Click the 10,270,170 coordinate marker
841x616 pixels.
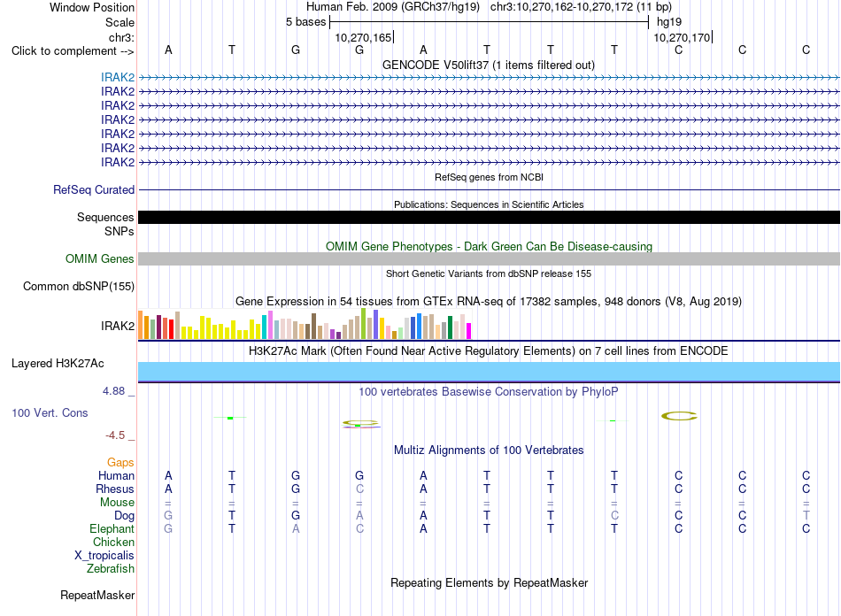682,37
